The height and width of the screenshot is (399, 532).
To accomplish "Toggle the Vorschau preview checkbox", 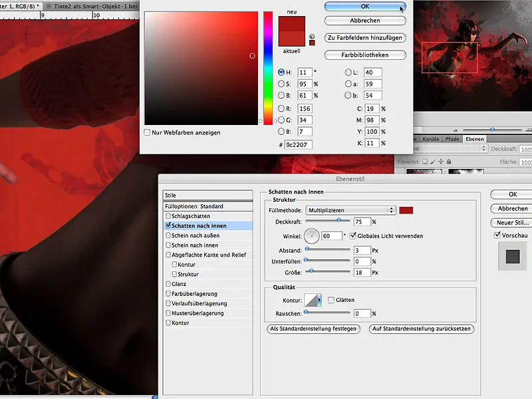I will coord(497,235).
